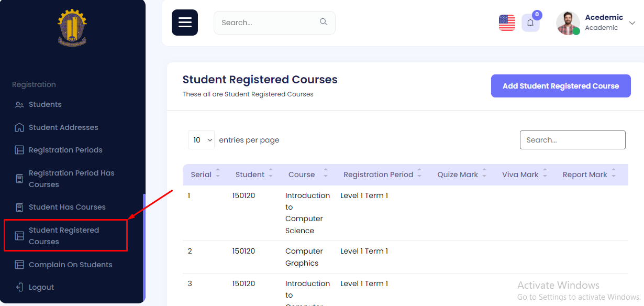Click the university logo in sidebar
Image resolution: width=644 pixels, height=306 pixels.
coord(72,28)
